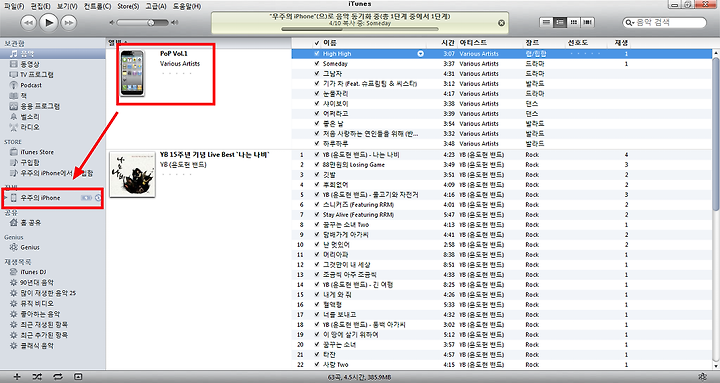
Task: Sort by 아티스트 column header
Action: click(x=490, y=43)
